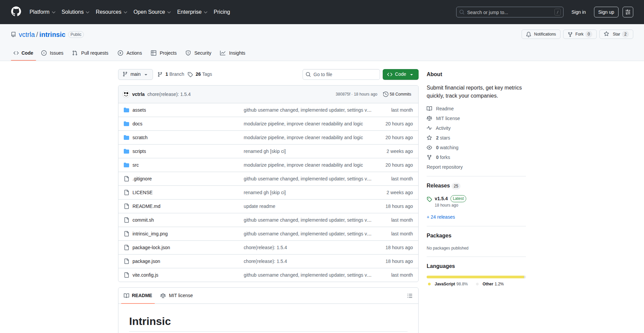Show all 24 additional releases
The image size is (644, 333).
point(441,217)
